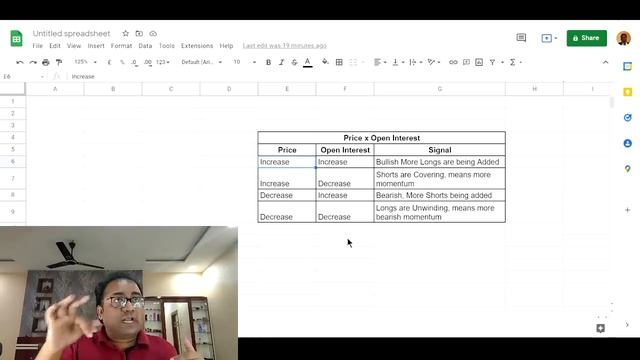Undo the last action
Image resolution: width=640 pixels, height=360 pixels.
click(20, 62)
